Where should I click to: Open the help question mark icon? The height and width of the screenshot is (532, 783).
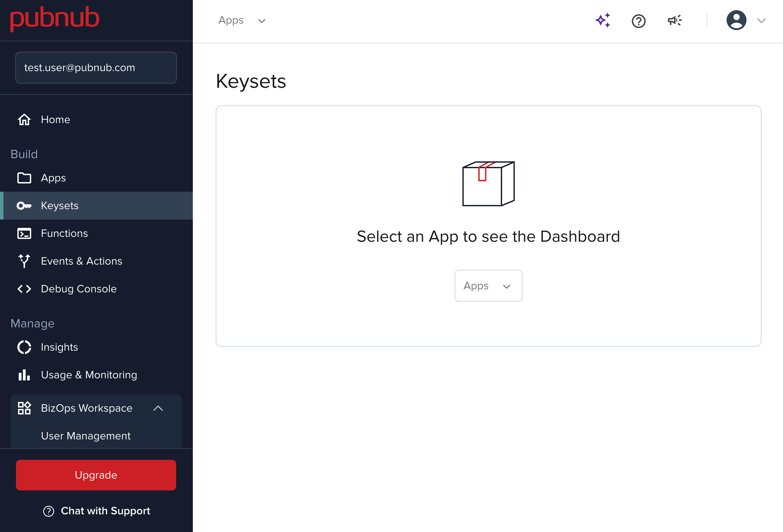[638, 21]
